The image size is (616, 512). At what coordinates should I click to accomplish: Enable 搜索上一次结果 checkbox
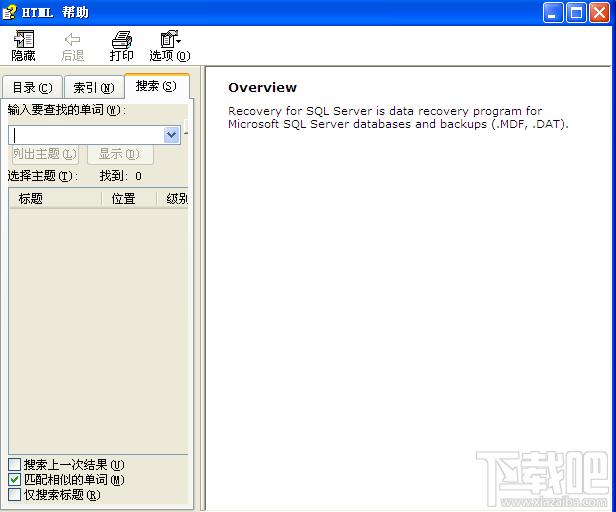click(x=15, y=464)
